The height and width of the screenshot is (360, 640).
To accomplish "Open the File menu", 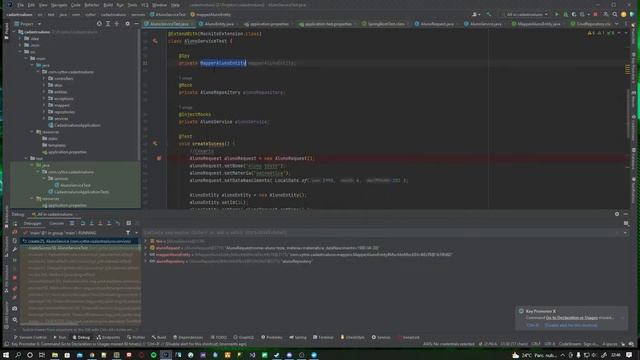I will (20, 5).
